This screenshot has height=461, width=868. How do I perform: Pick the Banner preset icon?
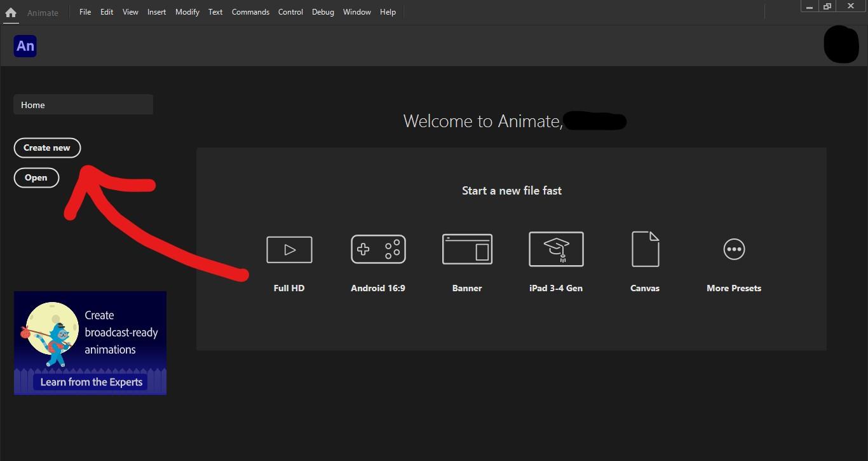[x=467, y=249]
